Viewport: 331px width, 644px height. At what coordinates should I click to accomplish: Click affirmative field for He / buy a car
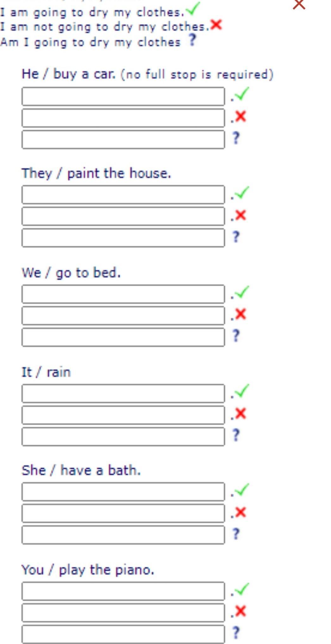click(x=123, y=97)
